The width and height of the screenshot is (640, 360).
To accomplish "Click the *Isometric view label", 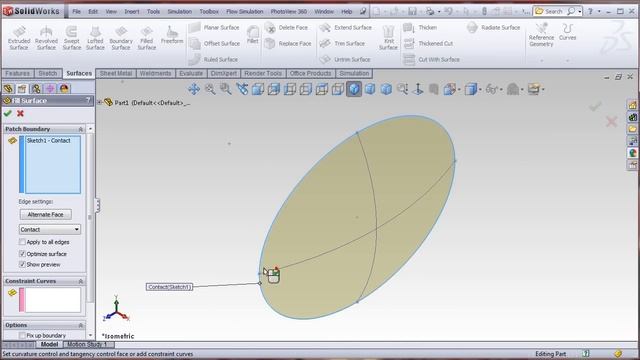I will click(x=118, y=336).
